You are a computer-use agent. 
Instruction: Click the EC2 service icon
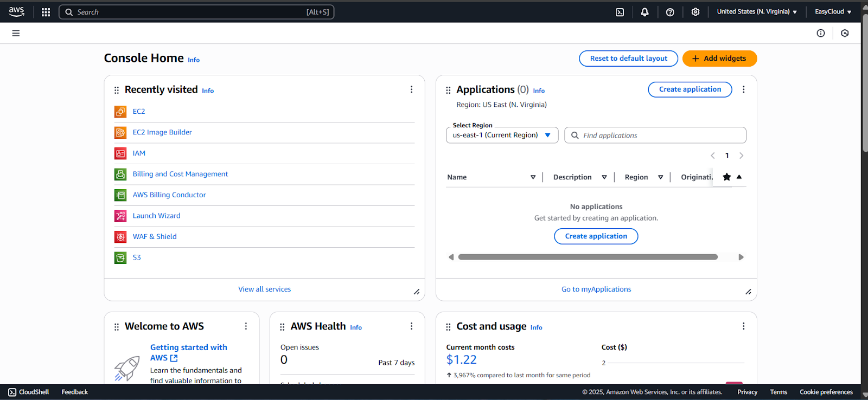120,112
